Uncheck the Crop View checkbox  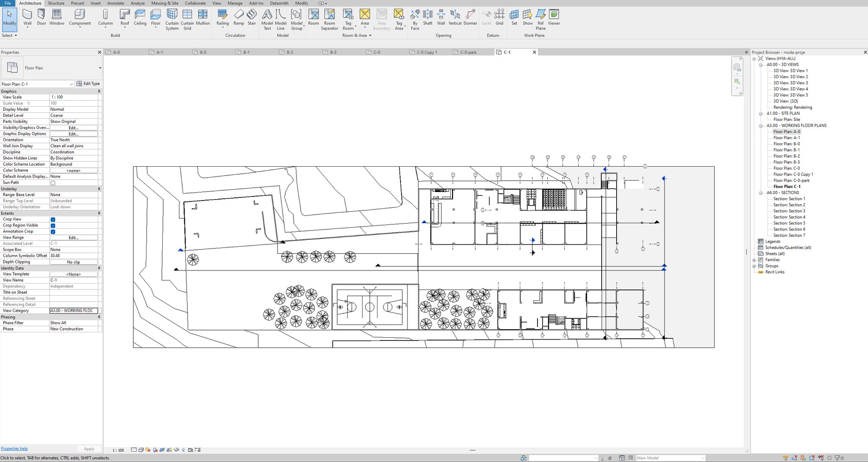[53, 219]
